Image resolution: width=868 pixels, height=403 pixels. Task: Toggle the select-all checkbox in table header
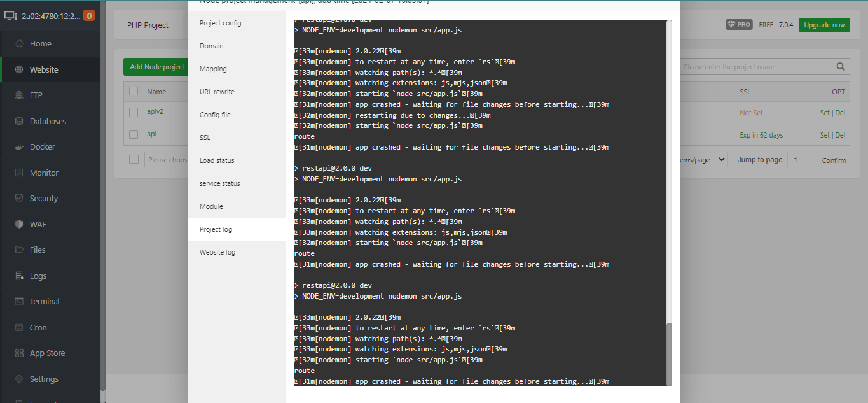click(x=134, y=91)
